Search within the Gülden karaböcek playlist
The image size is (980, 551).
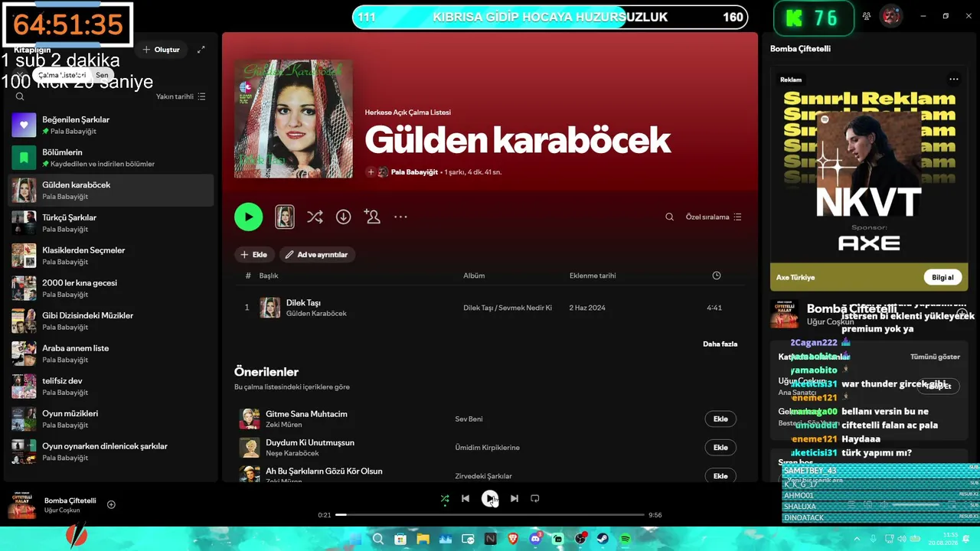[669, 217]
